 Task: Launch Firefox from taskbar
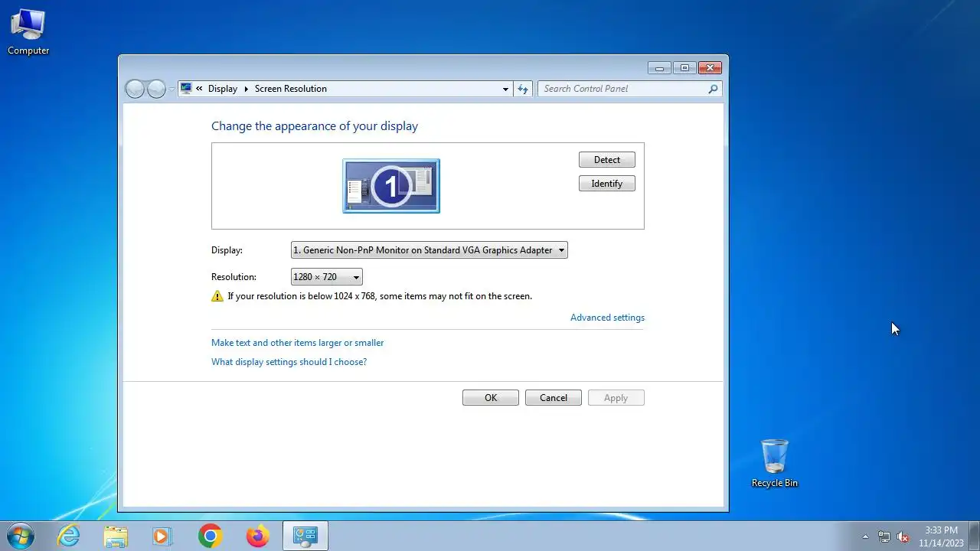(257, 536)
